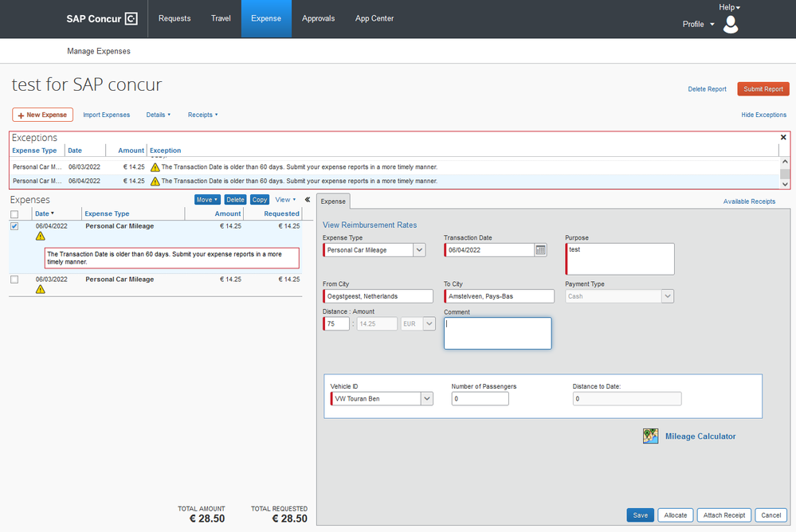Sort exceptions by Exception column header
The width and height of the screenshot is (796, 532).
coord(166,151)
